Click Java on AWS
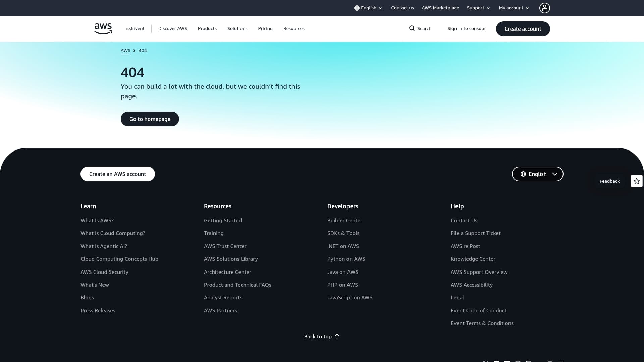This screenshot has width=644, height=362. coord(343,272)
